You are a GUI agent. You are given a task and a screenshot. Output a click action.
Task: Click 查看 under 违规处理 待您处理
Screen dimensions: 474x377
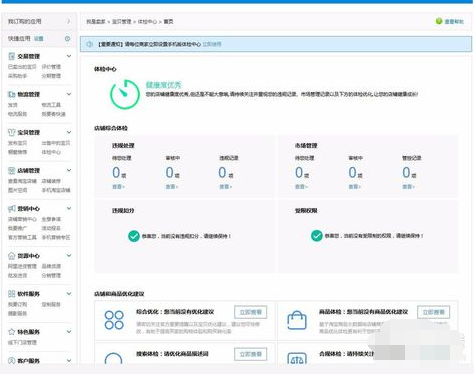point(118,187)
